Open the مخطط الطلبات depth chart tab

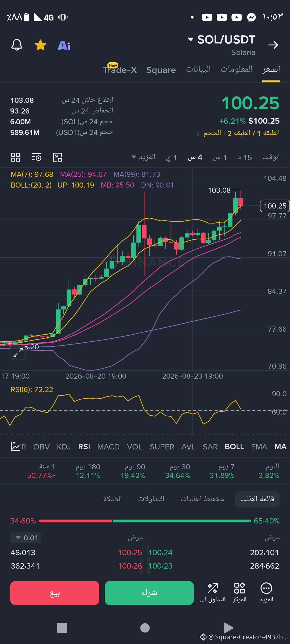202,499
